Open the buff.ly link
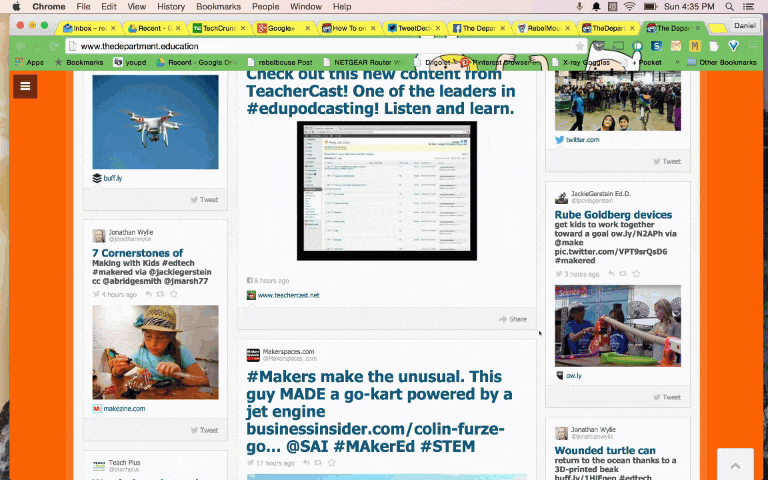The height and width of the screenshot is (480, 768). [x=113, y=178]
